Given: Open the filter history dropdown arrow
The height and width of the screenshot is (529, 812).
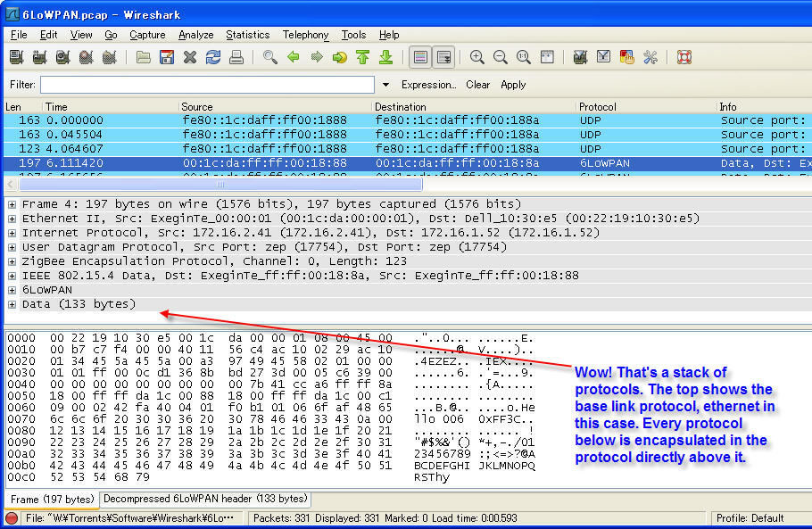Looking at the screenshot, I should (x=385, y=85).
